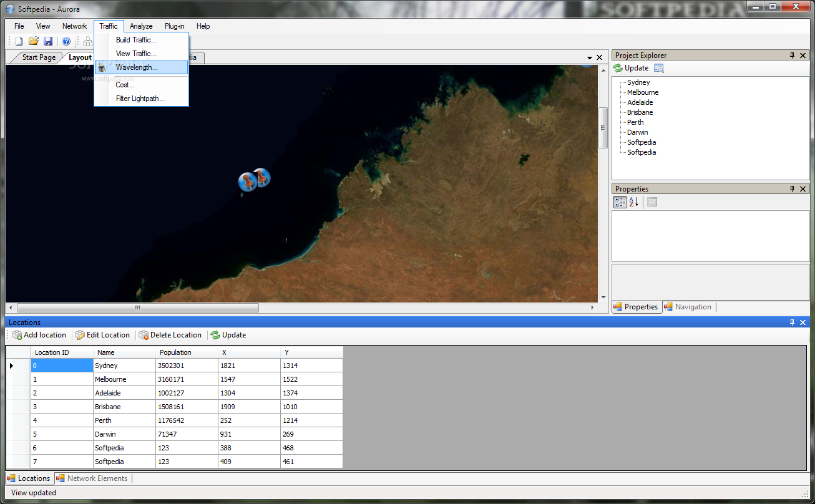Screen dimensions: 815x504
Task: Click the right map pushpin marker
Action: [261, 177]
